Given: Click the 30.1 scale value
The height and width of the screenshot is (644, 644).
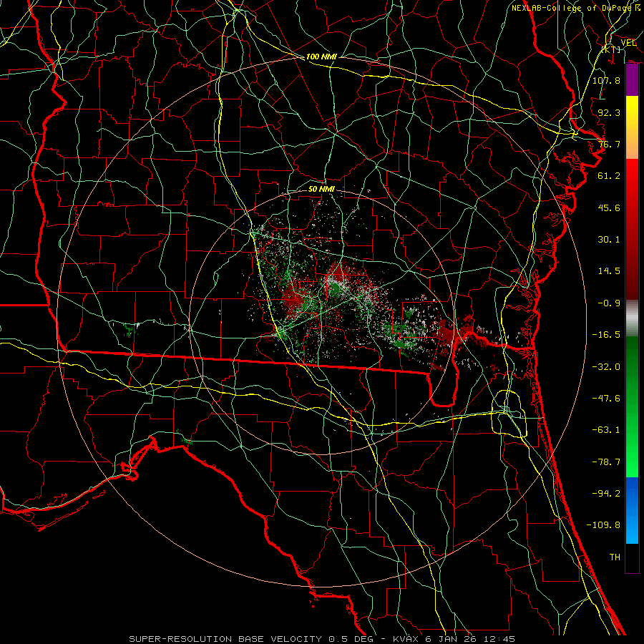Looking at the screenshot, I should click(609, 240).
